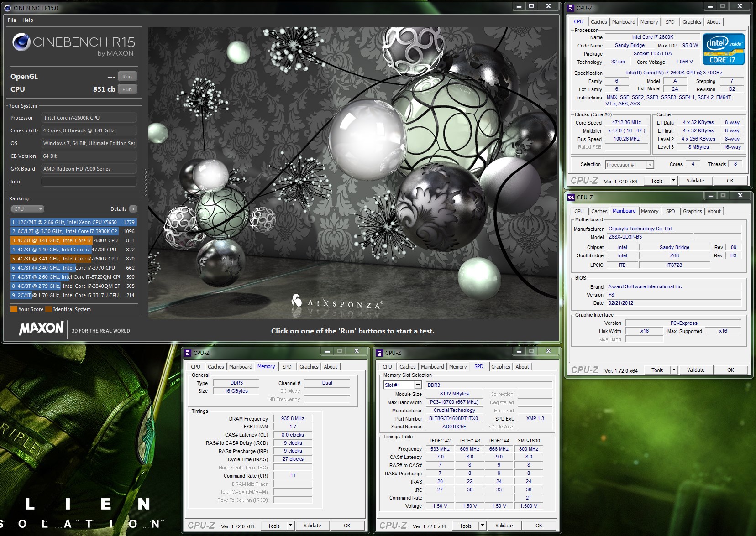Viewport: 756px width, 536px height.
Task: Click the Cinebench R15 sphere logo
Action: 21,42
